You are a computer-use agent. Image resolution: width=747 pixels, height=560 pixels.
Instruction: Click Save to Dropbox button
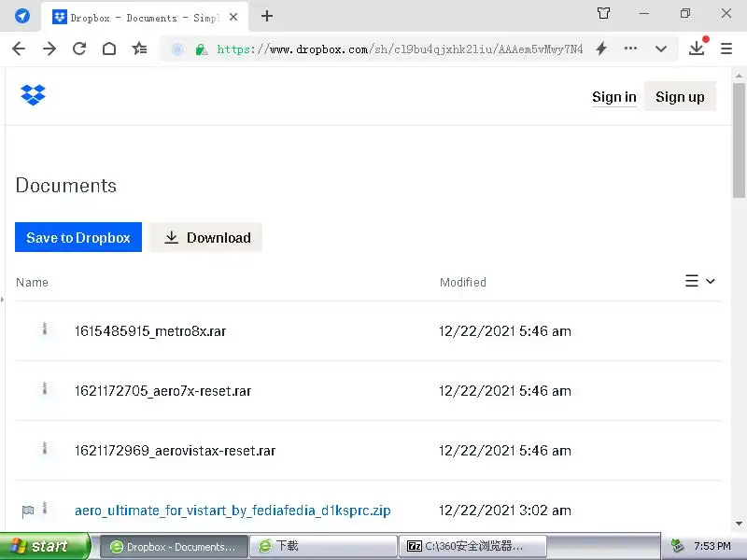78,237
